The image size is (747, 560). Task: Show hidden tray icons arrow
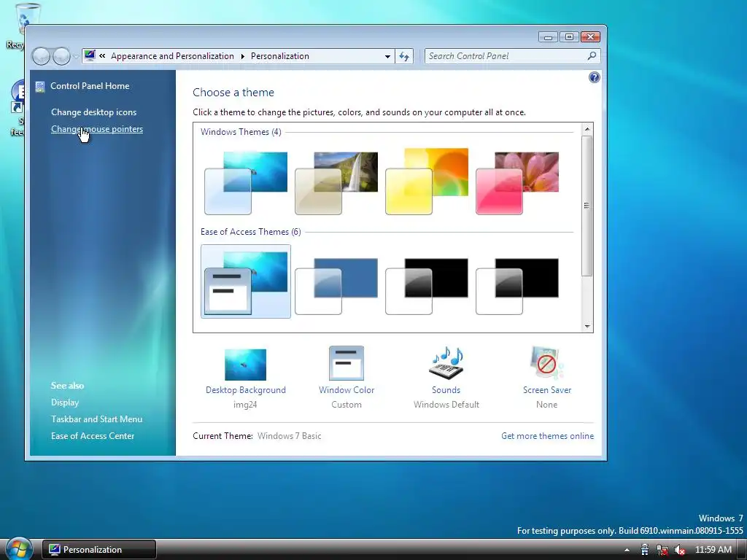[627, 550]
